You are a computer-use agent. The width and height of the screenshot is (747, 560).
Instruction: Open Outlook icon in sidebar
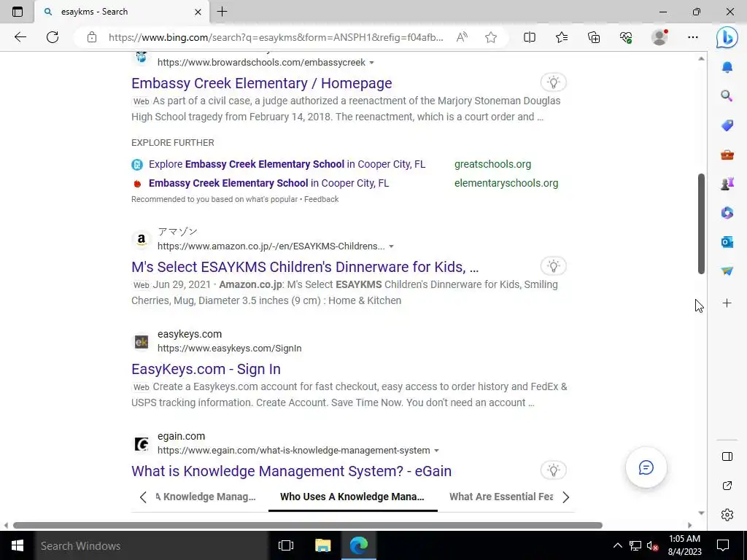pos(727,242)
